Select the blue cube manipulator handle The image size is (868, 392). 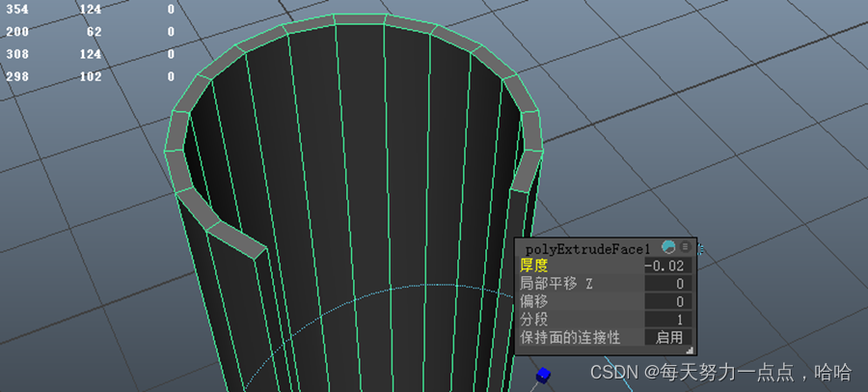pyautogui.click(x=544, y=376)
